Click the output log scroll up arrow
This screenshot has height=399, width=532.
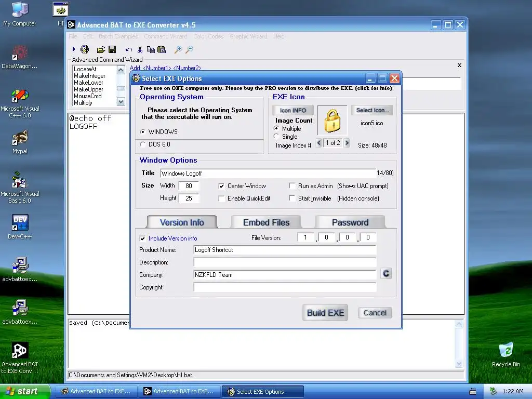point(459,324)
